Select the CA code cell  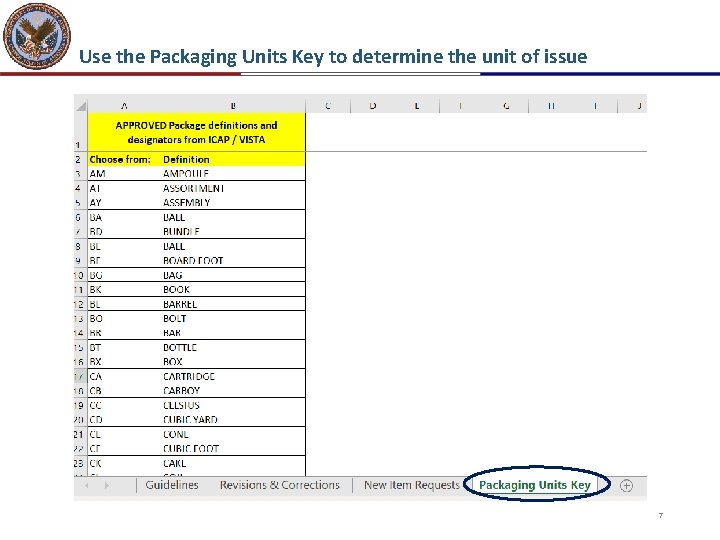124,376
